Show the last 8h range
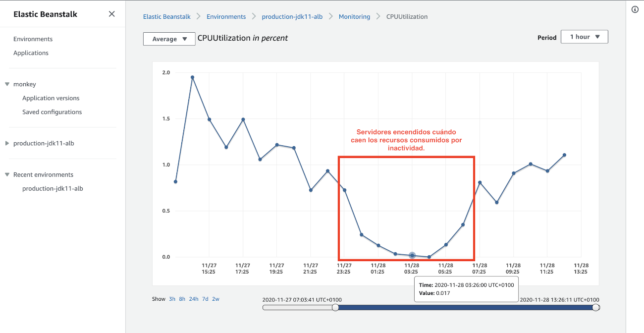Image resolution: width=644 pixels, height=333 pixels. pos(182,299)
